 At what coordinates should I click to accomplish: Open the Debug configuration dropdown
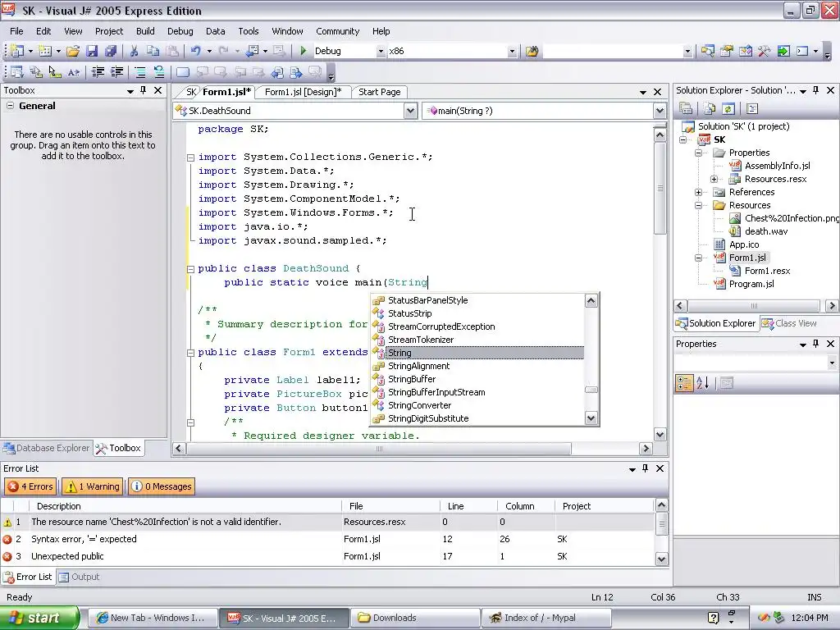pyautogui.click(x=381, y=52)
